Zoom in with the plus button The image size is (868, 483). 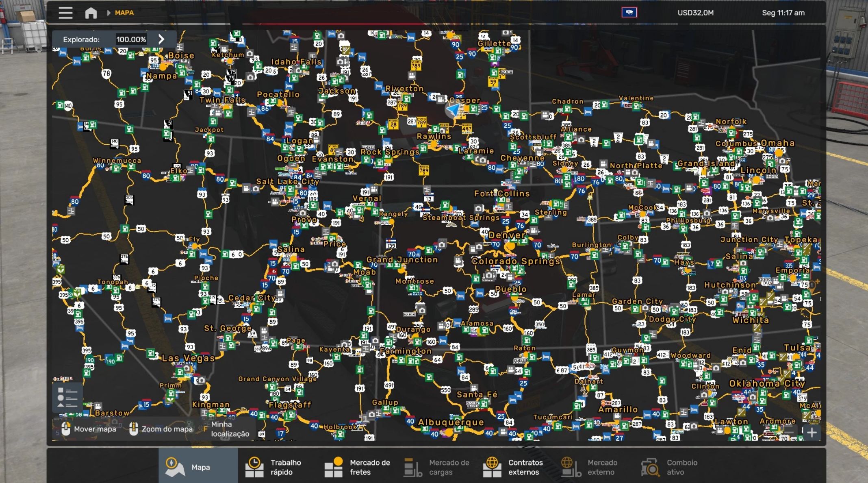point(811,432)
